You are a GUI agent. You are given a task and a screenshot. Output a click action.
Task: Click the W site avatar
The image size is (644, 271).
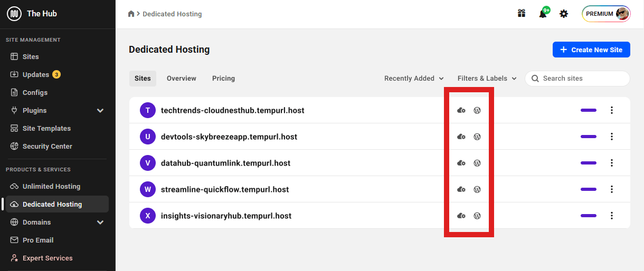148,189
